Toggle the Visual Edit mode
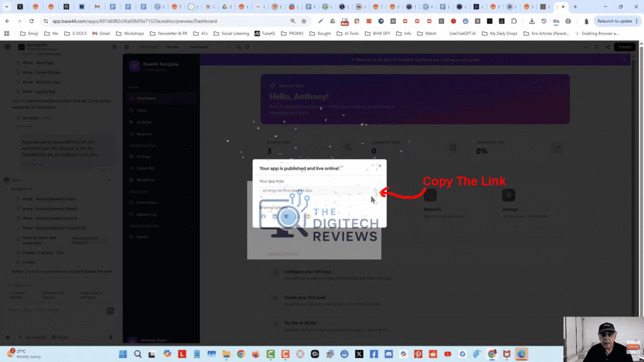This screenshot has width=644, height=362. pos(38,337)
